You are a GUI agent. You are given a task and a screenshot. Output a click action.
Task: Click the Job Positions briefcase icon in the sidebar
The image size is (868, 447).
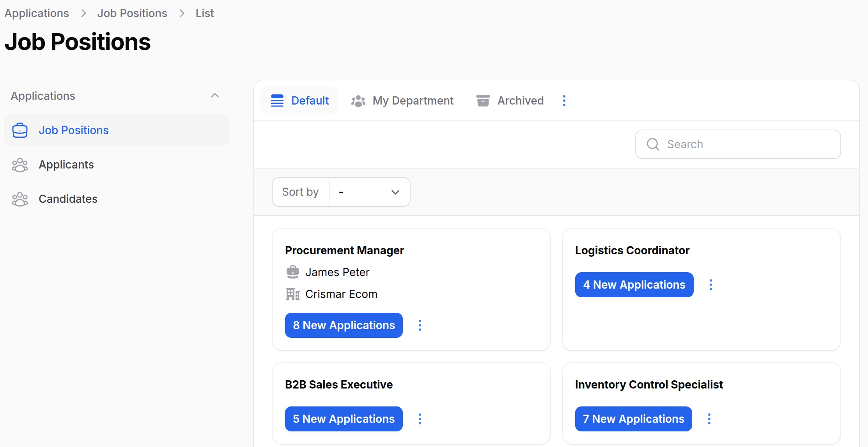pyautogui.click(x=19, y=130)
